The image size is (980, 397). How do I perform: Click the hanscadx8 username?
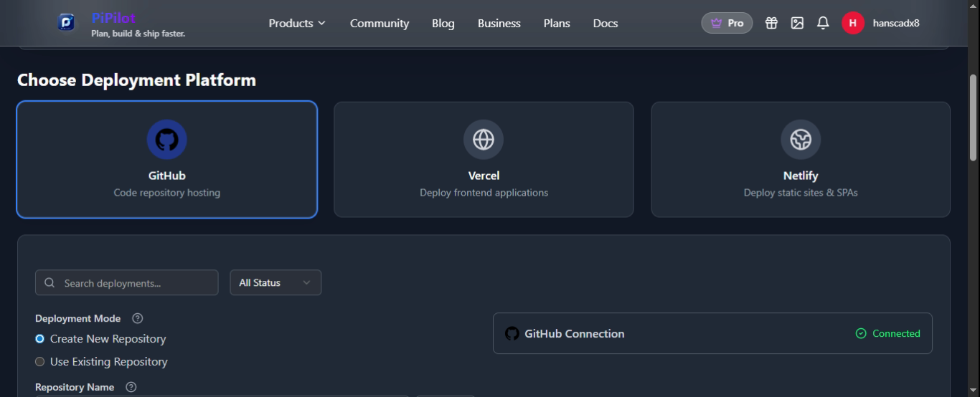[x=896, y=23]
